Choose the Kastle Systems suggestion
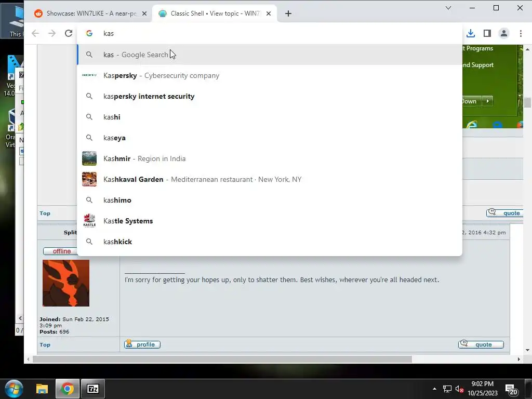The image size is (532, 399). pyautogui.click(x=270, y=221)
